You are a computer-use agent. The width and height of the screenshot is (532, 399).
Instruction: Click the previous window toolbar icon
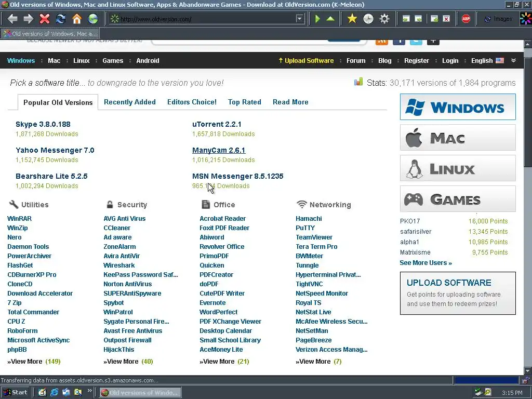tap(406, 19)
